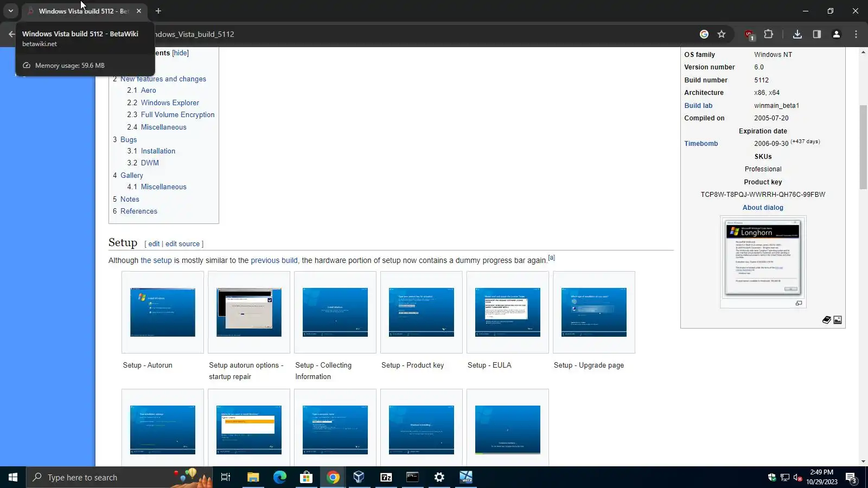
Task: Open VirtualBox from the taskbar
Action: coord(359,477)
